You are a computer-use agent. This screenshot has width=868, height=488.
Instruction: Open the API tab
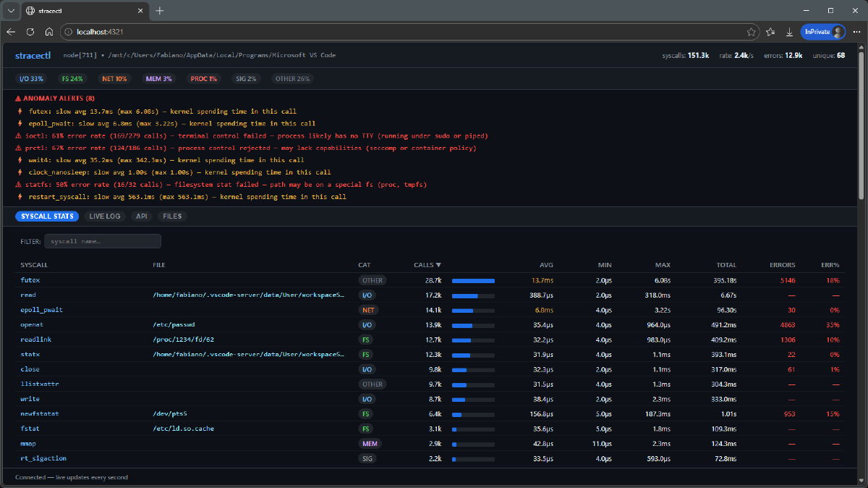coord(142,216)
